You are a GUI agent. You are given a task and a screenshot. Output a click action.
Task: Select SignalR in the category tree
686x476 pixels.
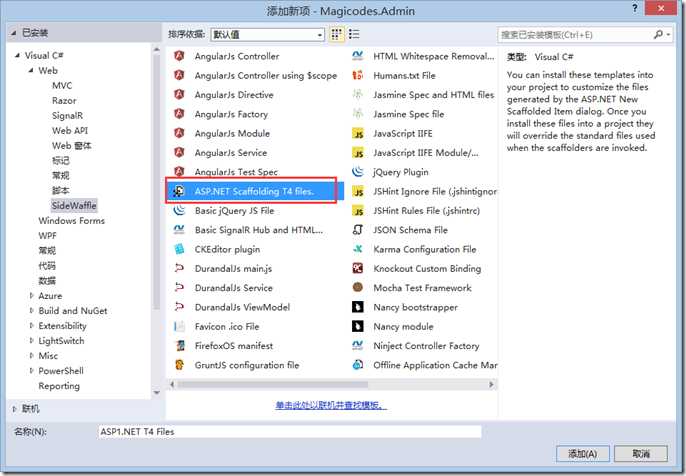pos(67,116)
